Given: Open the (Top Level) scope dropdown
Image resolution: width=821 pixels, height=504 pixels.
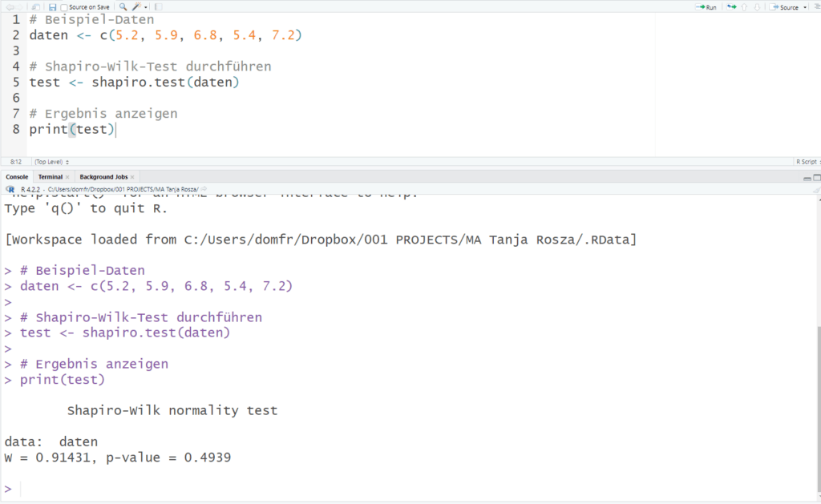Looking at the screenshot, I should (51, 162).
